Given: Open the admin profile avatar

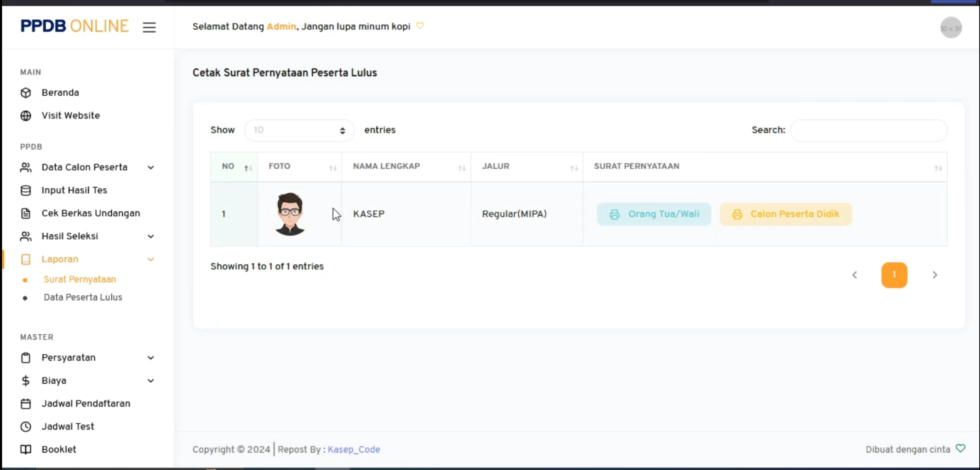Looking at the screenshot, I should tap(951, 28).
